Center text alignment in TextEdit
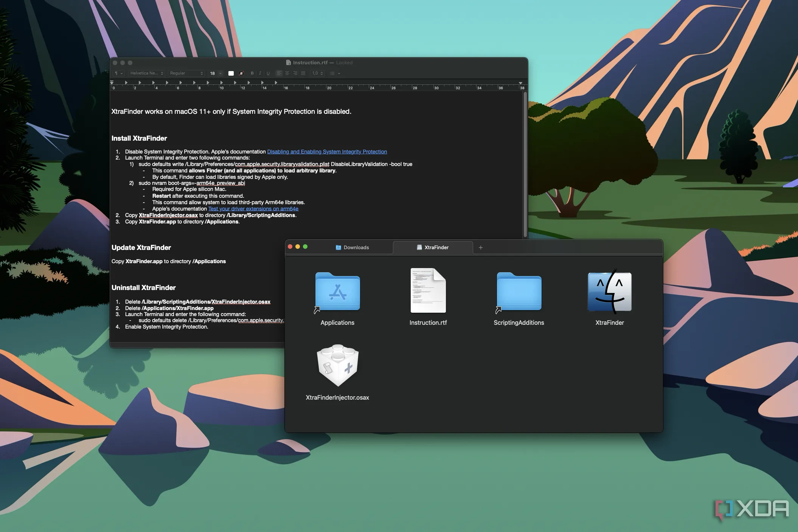 click(287, 73)
